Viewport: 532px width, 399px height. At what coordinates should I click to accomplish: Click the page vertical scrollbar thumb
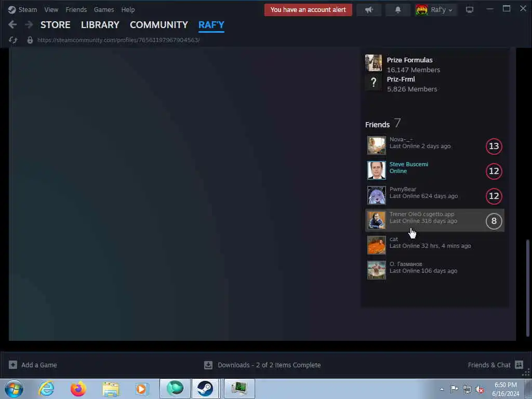pos(527,287)
